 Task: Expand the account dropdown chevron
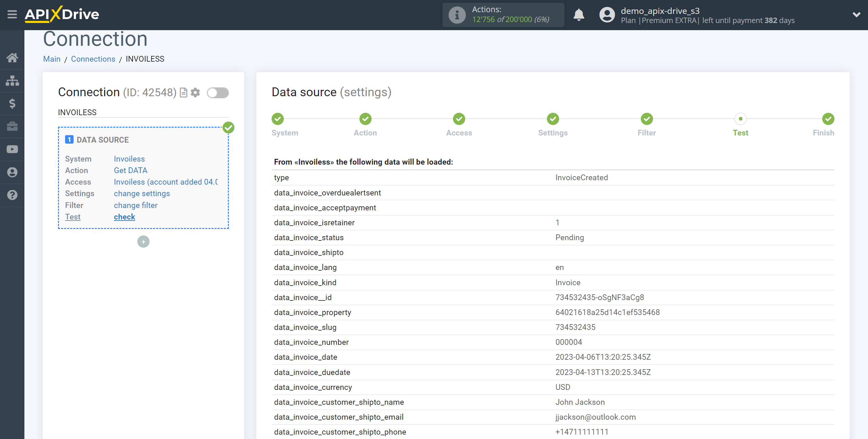click(856, 15)
